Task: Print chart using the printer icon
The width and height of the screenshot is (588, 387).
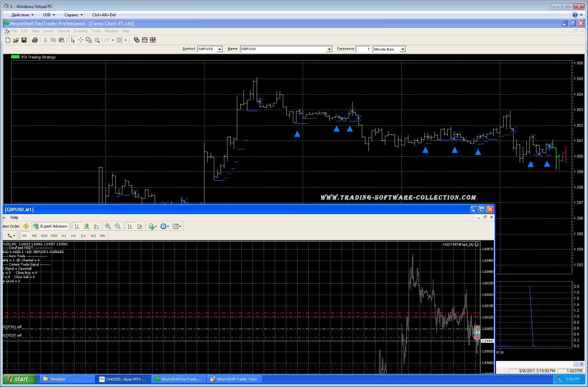Action: tap(34, 40)
